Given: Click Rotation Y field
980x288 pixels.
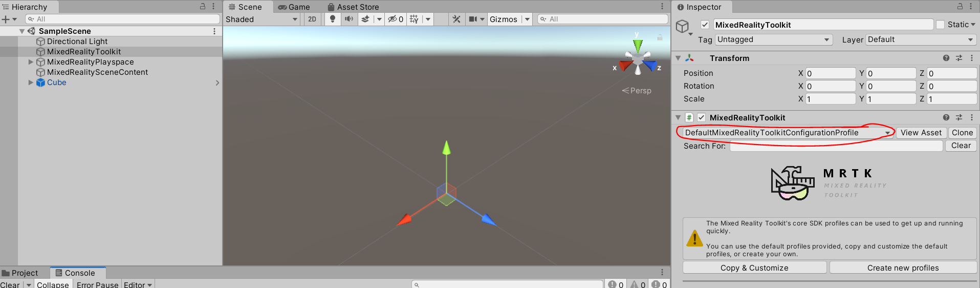Looking at the screenshot, I should point(891,86).
